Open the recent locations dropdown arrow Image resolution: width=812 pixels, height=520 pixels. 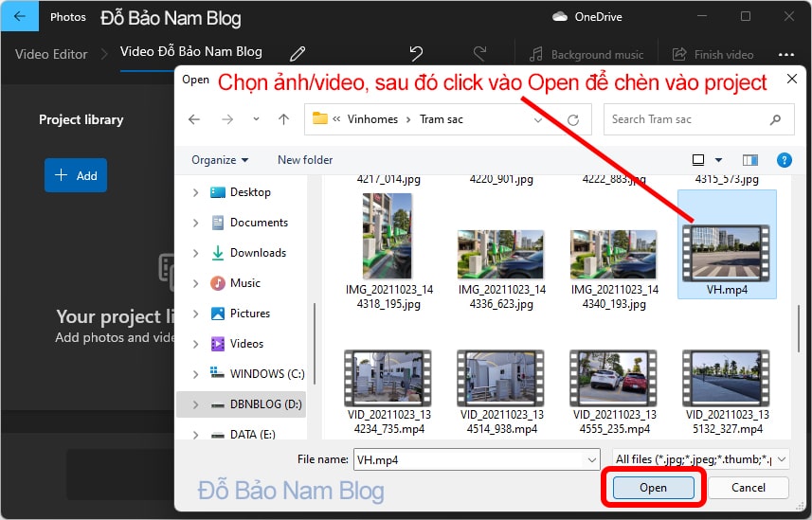(256, 119)
